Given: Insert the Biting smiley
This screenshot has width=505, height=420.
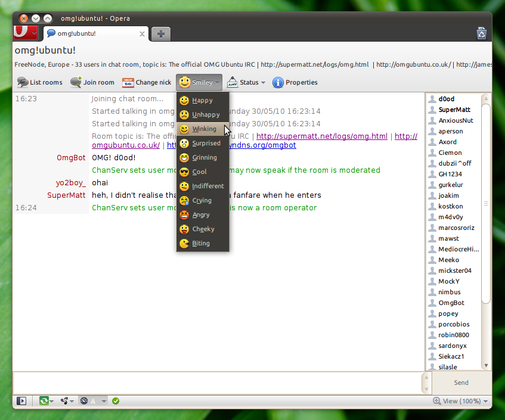Looking at the screenshot, I should tap(203, 243).
